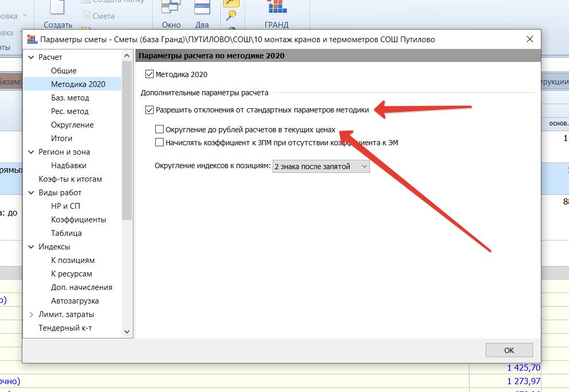569x392 pixels.
Task: Collapse the Виды работ node
Action: [x=31, y=193]
